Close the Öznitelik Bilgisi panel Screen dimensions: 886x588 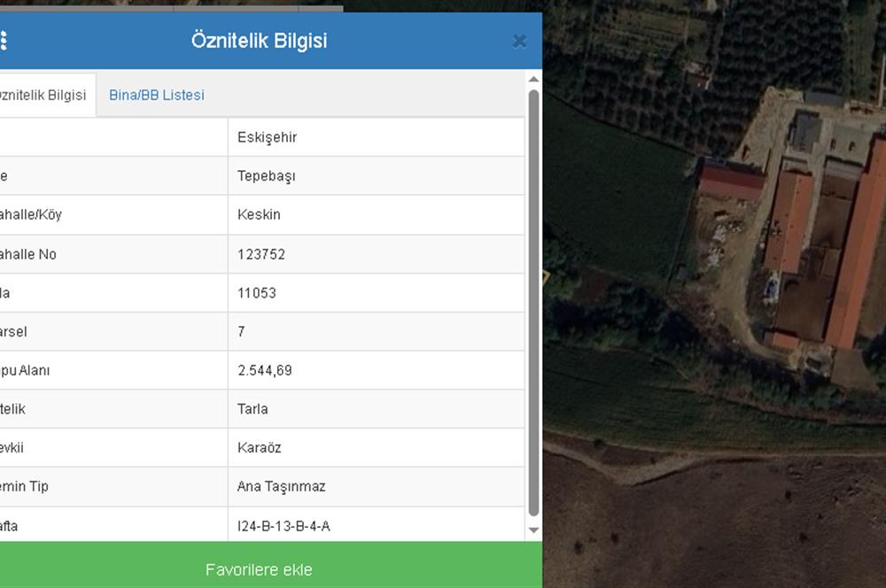519,41
